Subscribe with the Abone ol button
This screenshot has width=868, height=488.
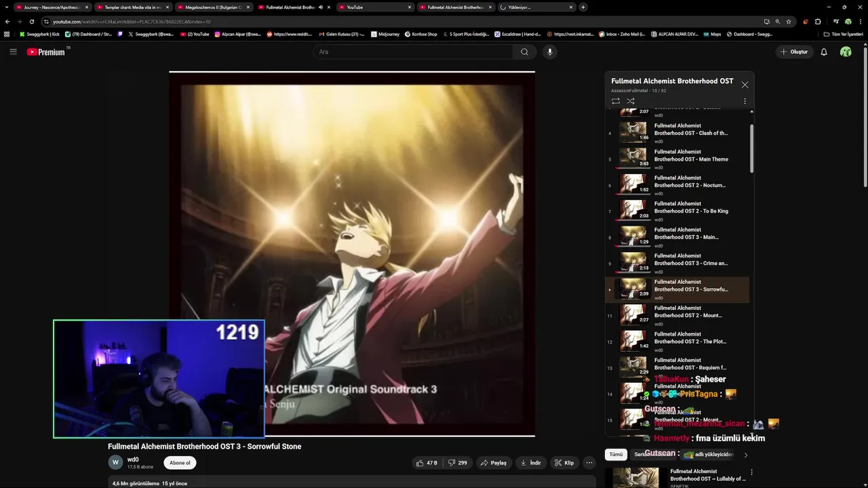180,463
